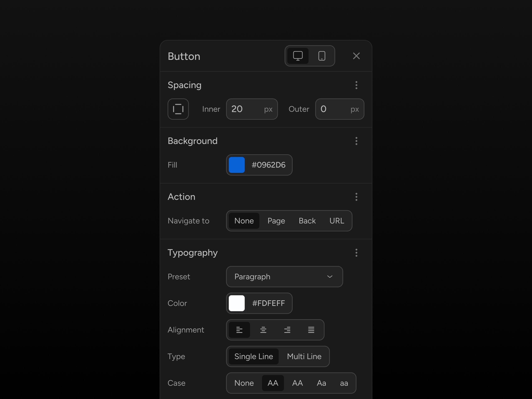Click the white text Color swatch

pos(237,303)
